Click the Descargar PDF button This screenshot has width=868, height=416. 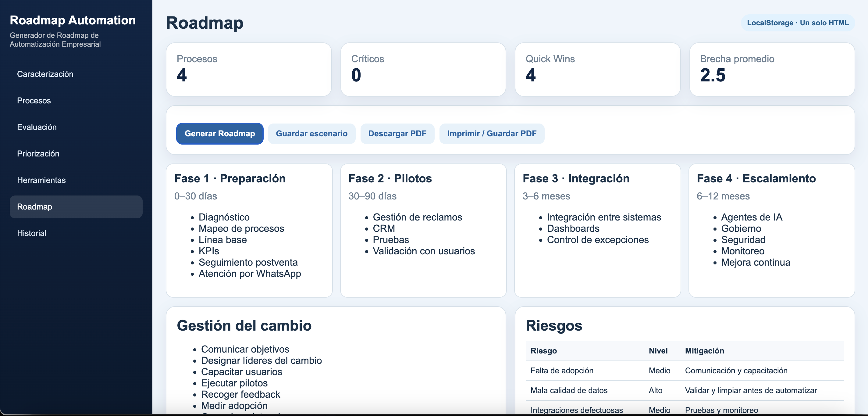[397, 134]
